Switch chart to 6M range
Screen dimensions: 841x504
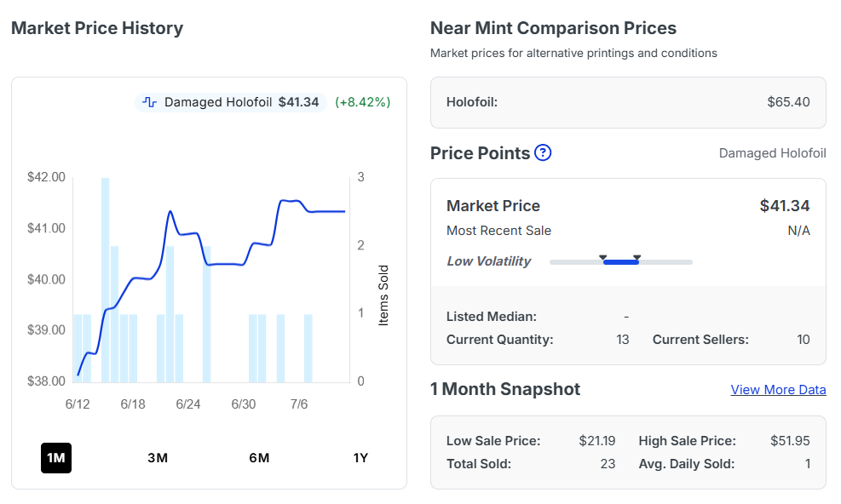pos(259,458)
